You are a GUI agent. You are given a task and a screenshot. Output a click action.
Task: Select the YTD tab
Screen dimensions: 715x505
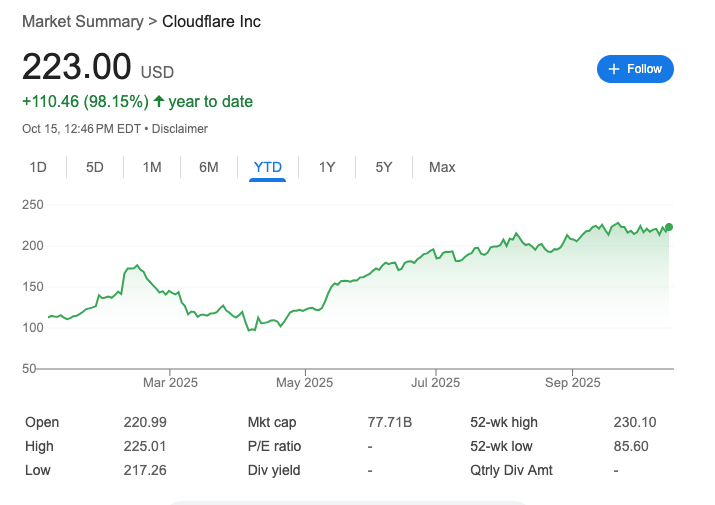coord(268,167)
